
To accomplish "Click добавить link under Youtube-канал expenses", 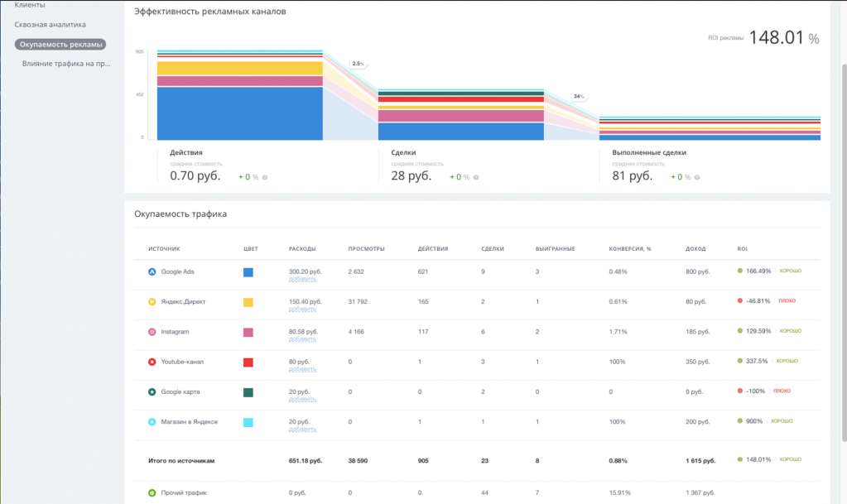I will [x=302, y=369].
